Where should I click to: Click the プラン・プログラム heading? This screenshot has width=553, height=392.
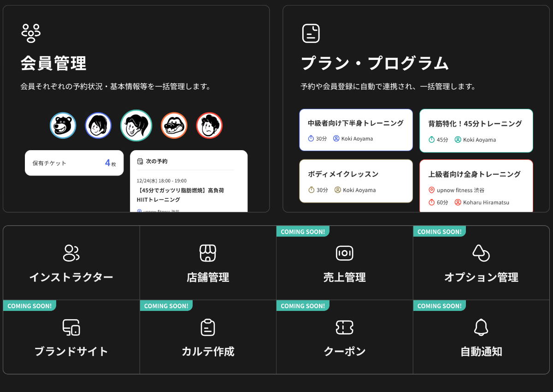pos(375,63)
